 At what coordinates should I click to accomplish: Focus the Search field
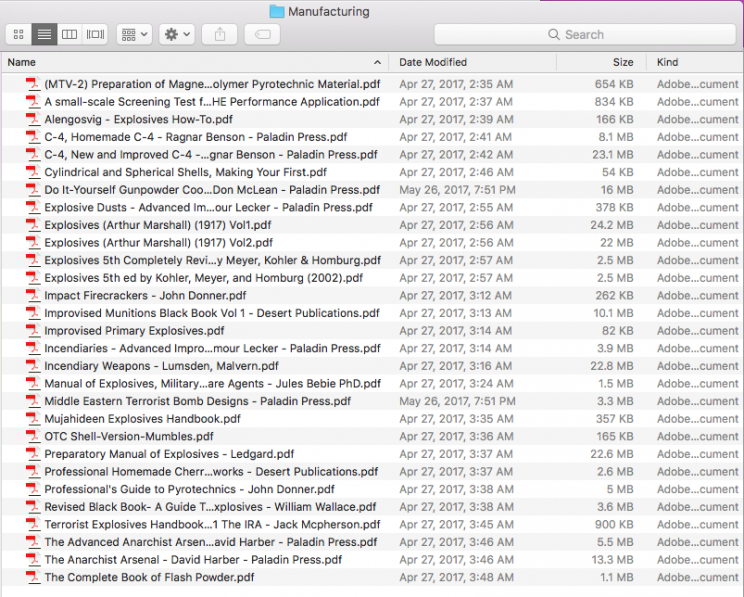pos(584,34)
